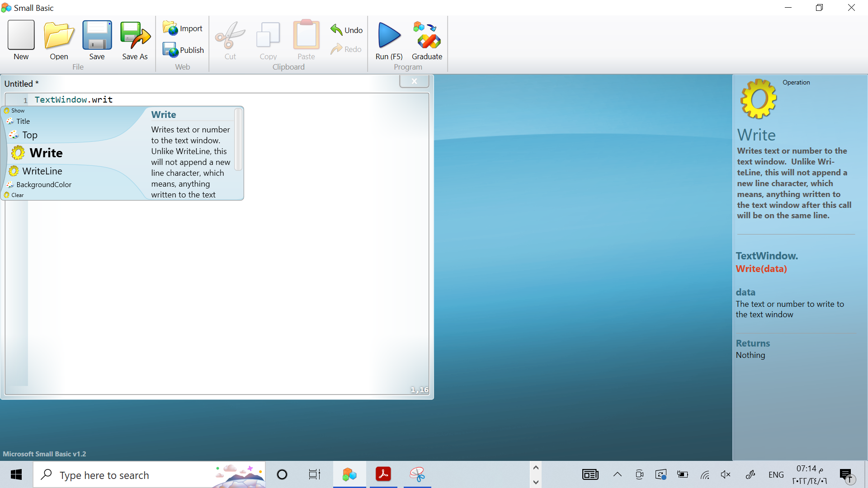Create a new program with New icon
Viewport: 868px width, 488px height.
(x=21, y=40)
